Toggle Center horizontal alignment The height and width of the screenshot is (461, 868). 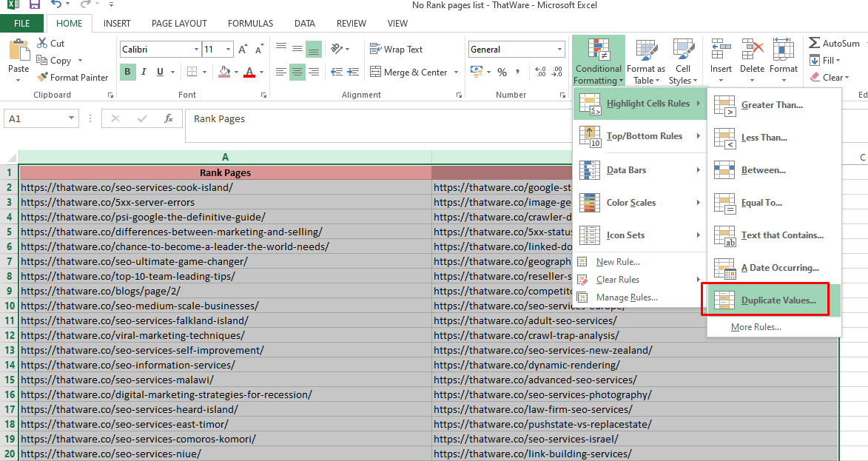pyautogui.click(x=297, y=72)
